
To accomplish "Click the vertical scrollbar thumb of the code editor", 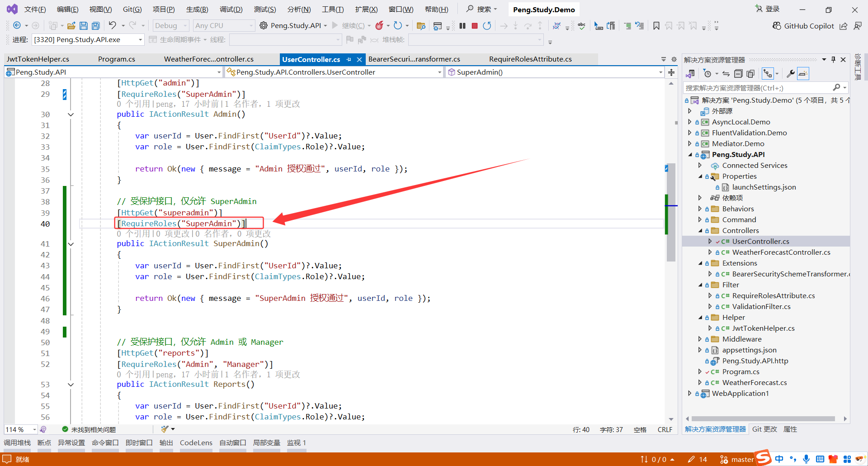I will pos(671,213).
